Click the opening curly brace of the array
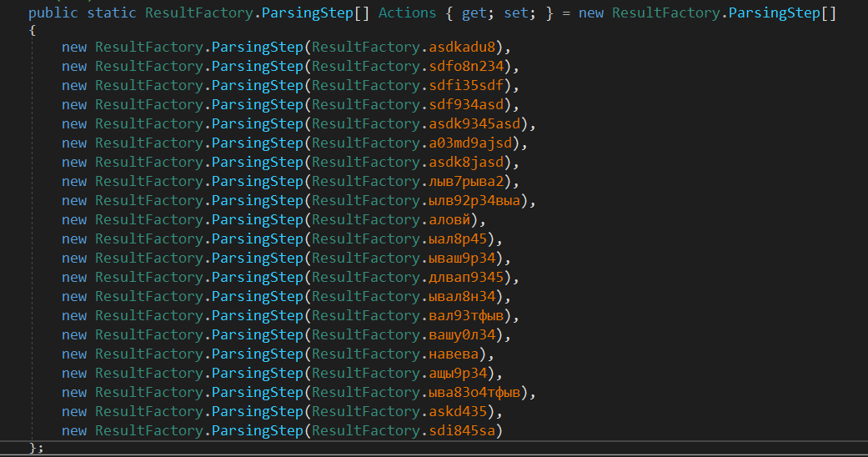 [x=32, y=30]
